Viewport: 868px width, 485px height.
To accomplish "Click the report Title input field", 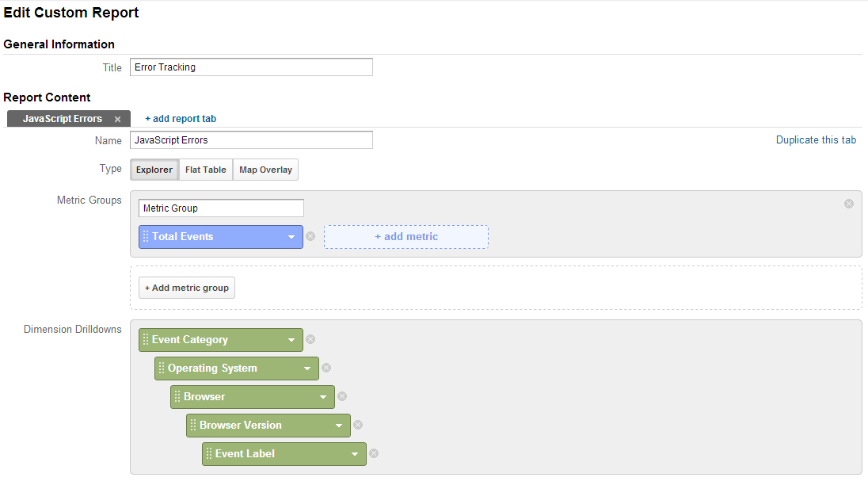I will point(251,67).
